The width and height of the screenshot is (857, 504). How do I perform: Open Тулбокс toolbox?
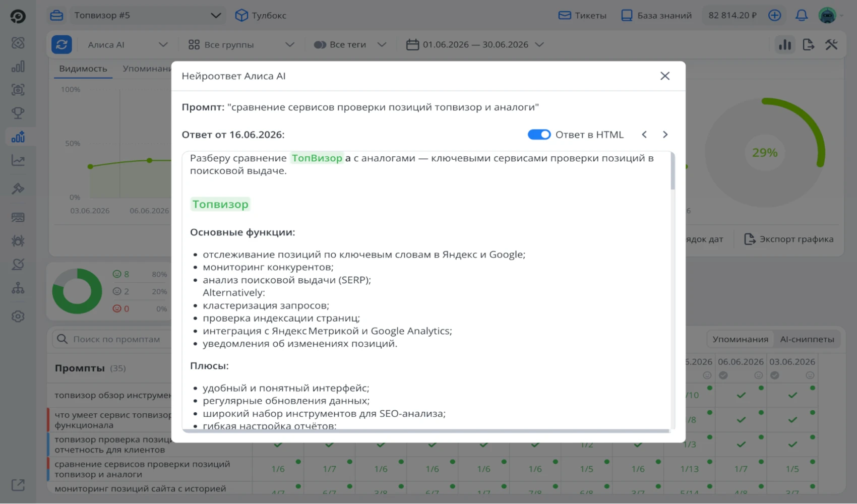tap(261, 15)
